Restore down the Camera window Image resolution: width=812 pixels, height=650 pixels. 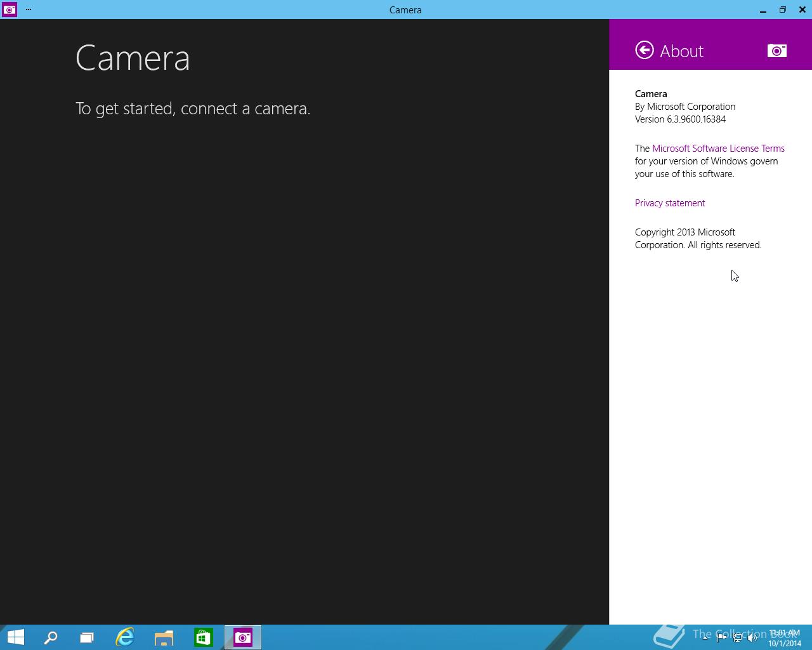pos(783,10)
